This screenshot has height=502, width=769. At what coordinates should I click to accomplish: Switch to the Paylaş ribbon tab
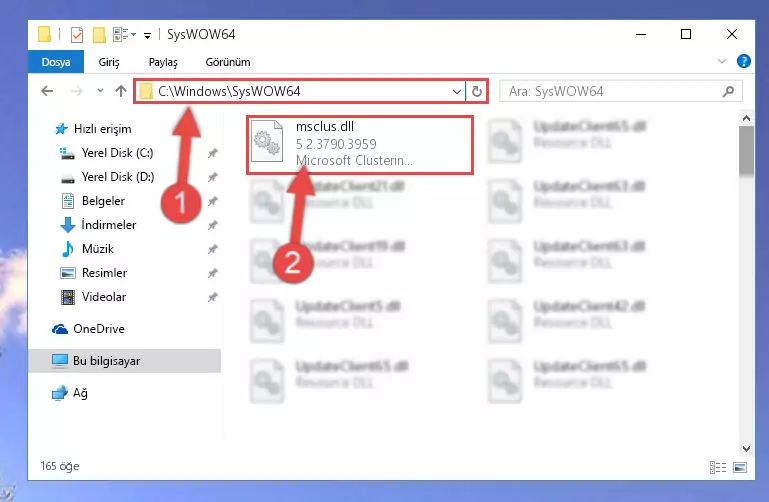click(x=163, y=62)
